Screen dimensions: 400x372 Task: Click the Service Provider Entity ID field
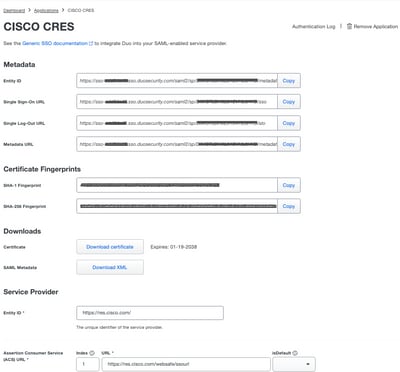click(150, 313)
